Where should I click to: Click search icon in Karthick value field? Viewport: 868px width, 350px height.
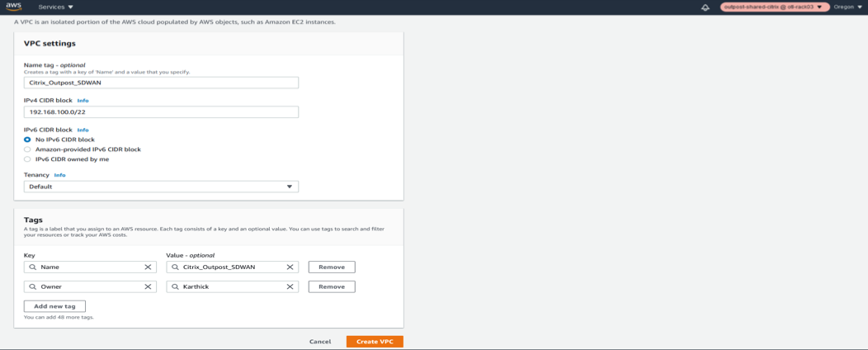point(176,287)
